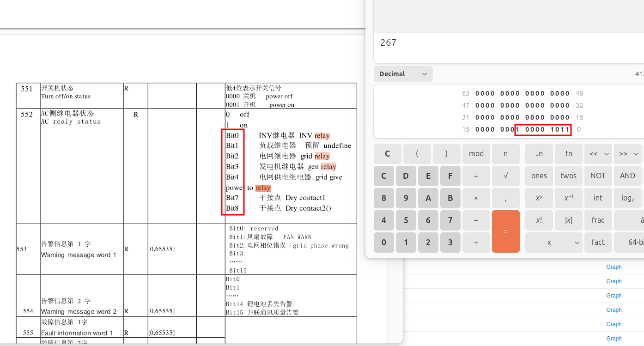
Task: Click 'Dry contact1' text in Bit7 row
Action: tap(305, 198)
